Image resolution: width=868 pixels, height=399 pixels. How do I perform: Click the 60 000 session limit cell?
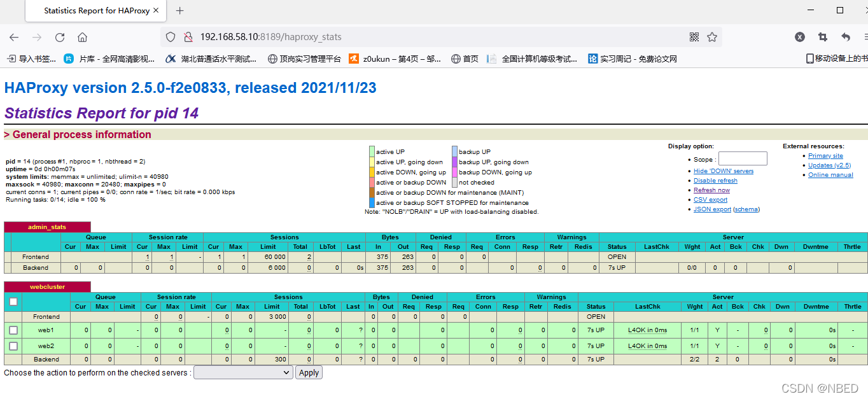(268, 257)
